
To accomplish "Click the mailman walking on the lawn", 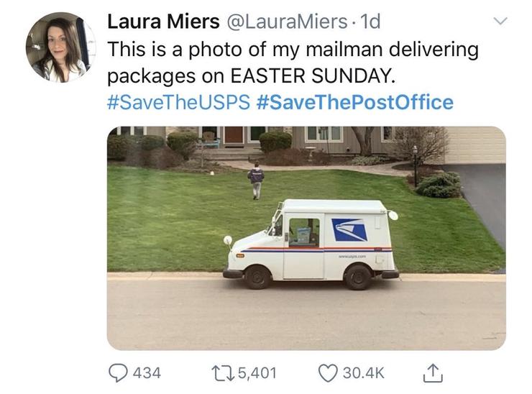I will pyautogui.click(x=256, y=180).
